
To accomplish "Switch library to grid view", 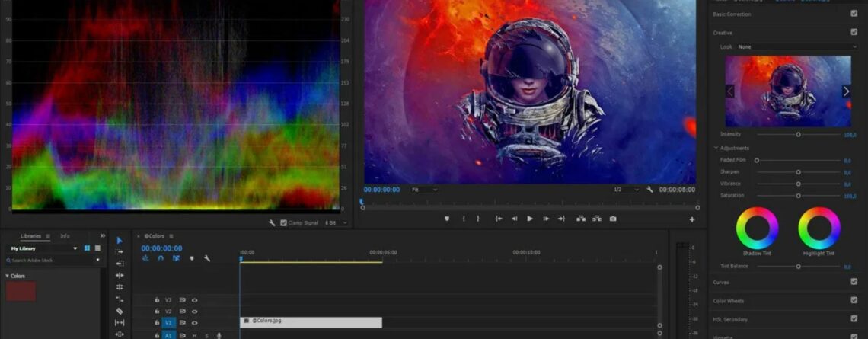I will [87, 248].
